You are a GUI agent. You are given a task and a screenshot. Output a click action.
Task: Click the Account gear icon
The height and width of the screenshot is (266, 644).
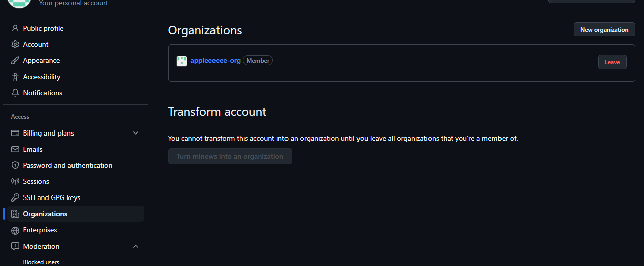coord(15,44)
